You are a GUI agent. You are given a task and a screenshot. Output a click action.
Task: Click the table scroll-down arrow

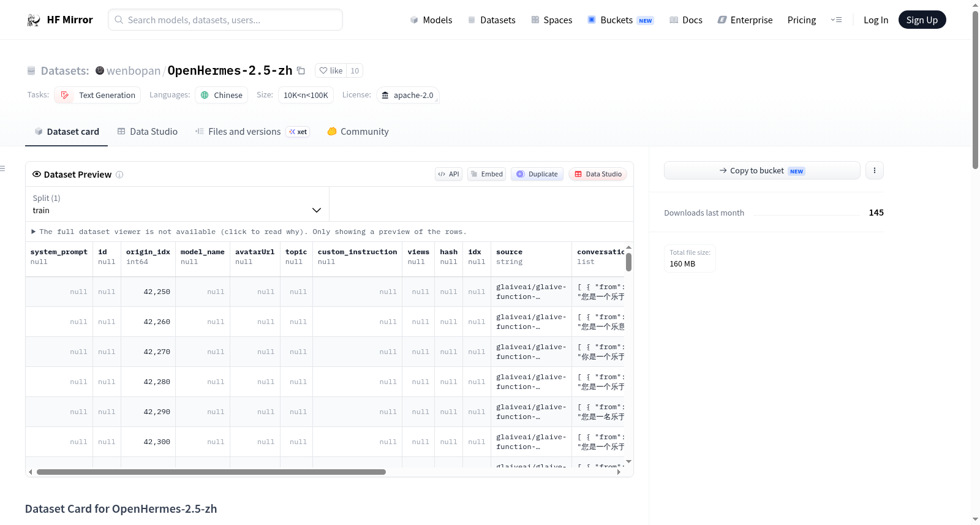[628, 461]
